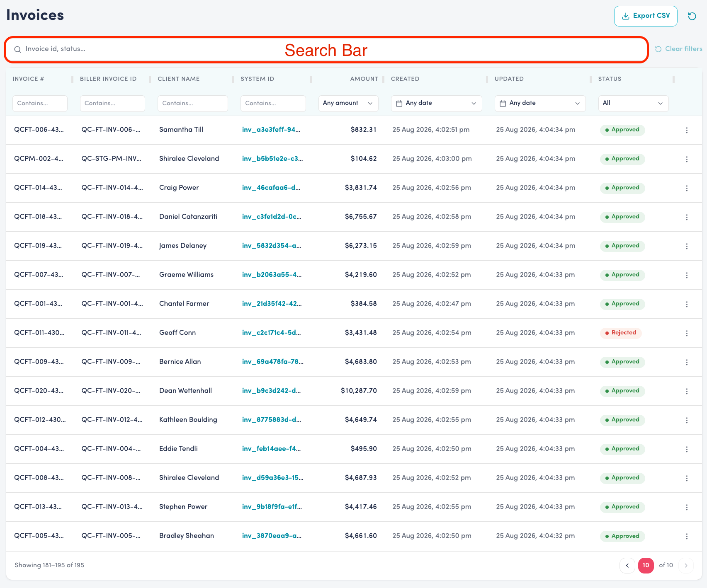The width and height of the screenshot is (707, 588).
Task: Click the Client Name Contains filter field
Action: coord(193,103)
